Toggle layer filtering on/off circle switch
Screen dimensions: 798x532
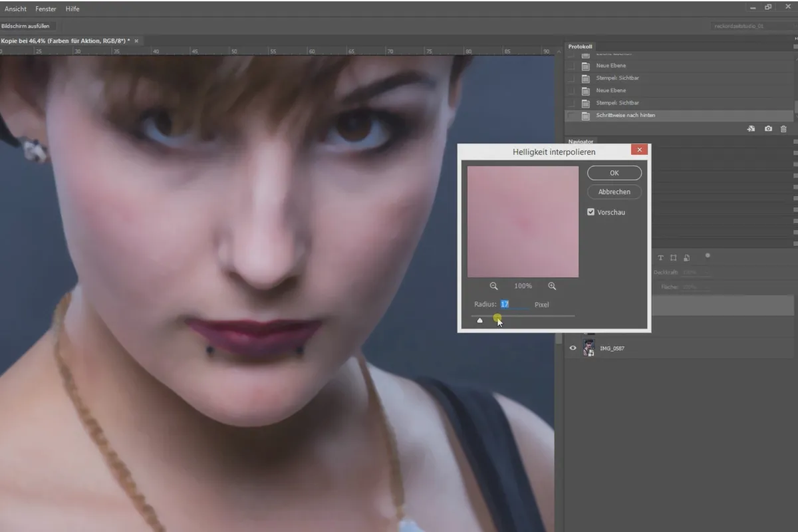[x=708, y=255]
